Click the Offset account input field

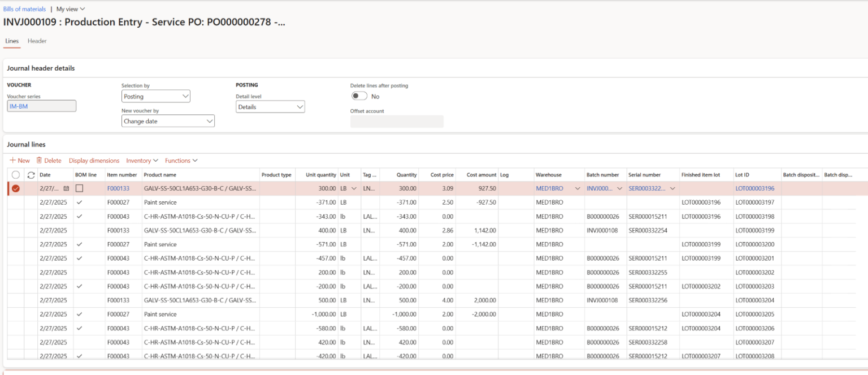tap(397, 121)
